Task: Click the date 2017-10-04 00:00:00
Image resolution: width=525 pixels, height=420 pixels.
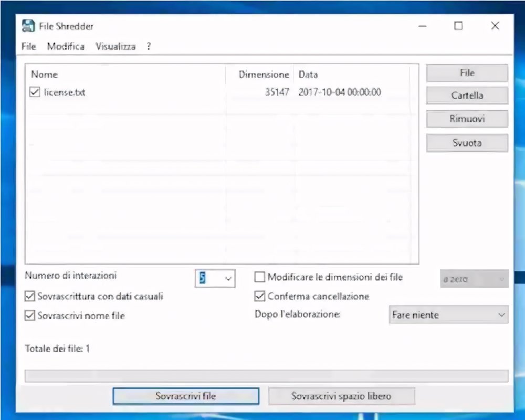Action: point(340,92)
